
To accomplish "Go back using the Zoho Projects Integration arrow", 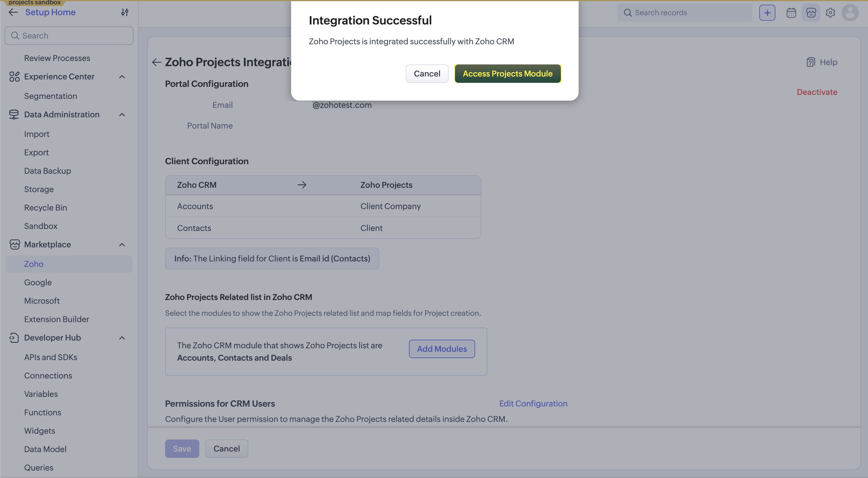I will tap(156, 62).
